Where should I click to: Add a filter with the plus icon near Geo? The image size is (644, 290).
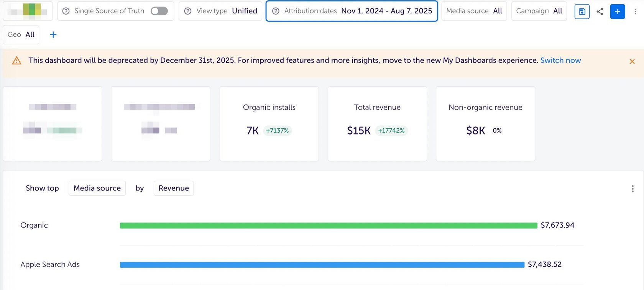pos(53,35)
